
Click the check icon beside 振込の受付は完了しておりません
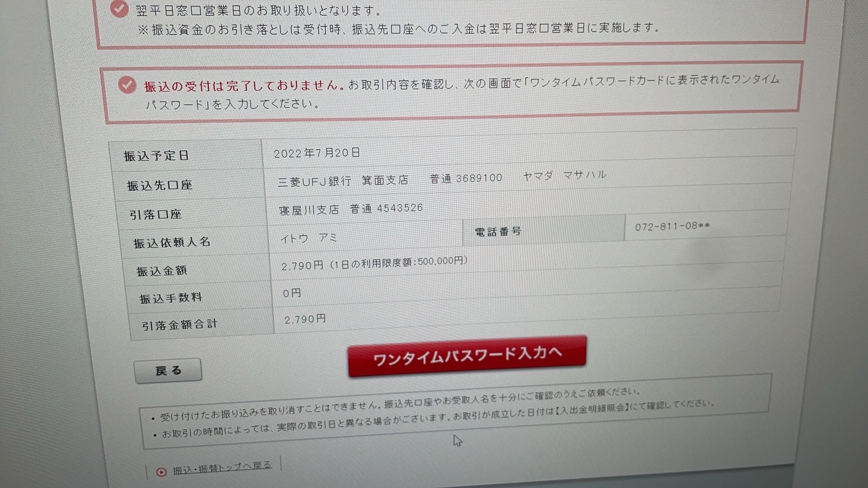tap(127, 85)
